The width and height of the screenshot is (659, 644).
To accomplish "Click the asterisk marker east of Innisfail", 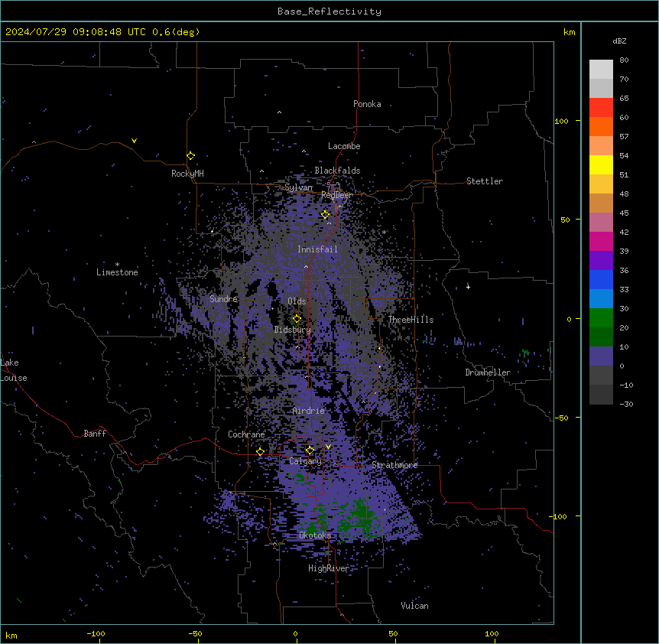I will pos(384,232).
